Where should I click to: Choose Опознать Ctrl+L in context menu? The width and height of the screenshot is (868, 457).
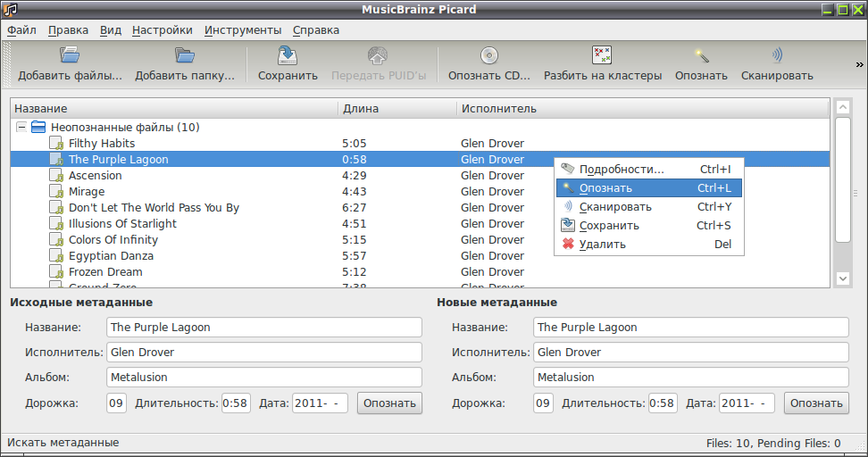649,188
